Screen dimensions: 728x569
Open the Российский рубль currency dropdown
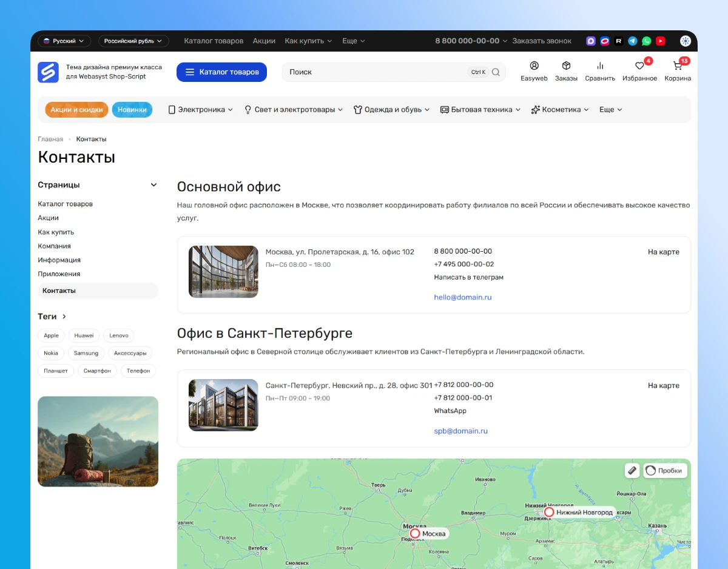tap(133, 41)
